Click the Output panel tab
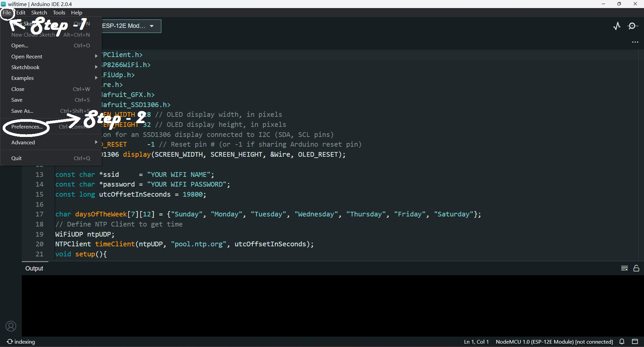Viewport: 644px width, 347px height. (34, 268)
